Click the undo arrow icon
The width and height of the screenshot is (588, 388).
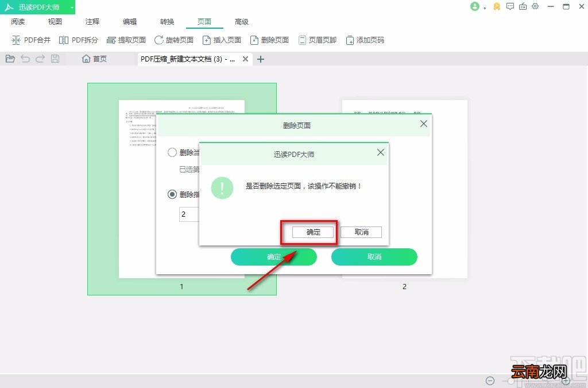point(25,59)
